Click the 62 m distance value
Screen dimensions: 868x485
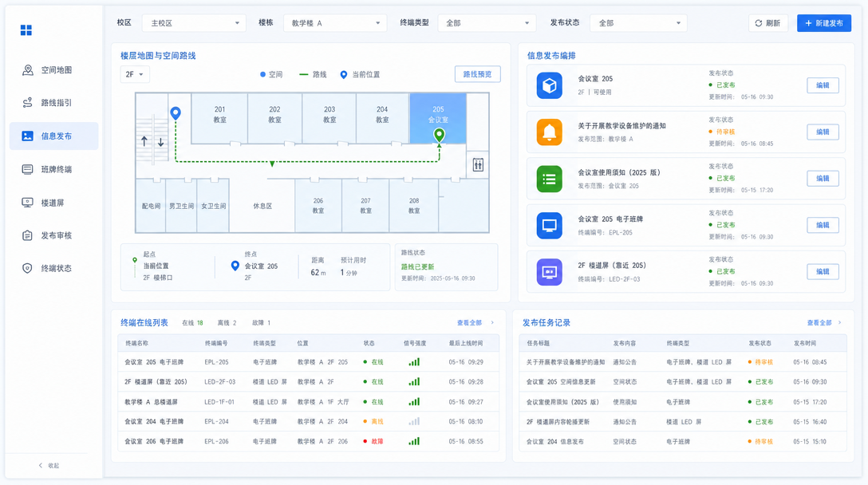(318, 272)
